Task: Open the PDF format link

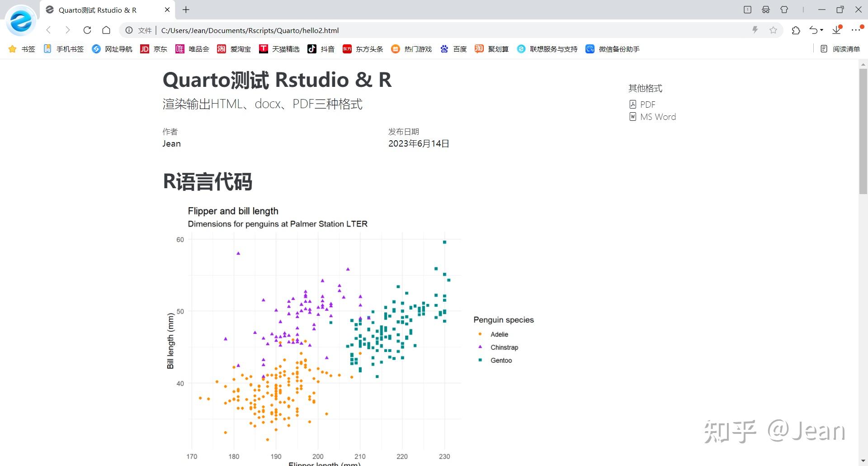Action: (x=648, y=104)
